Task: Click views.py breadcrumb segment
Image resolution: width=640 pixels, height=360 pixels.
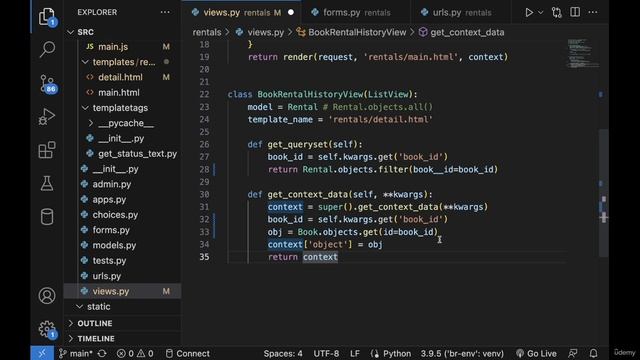Action: [x=260, y=32]
